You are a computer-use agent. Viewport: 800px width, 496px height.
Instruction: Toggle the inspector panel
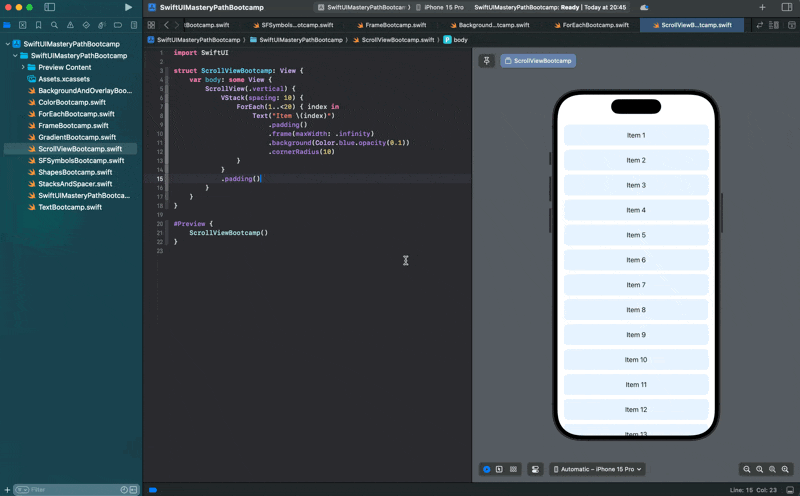[x=787, y=7]
